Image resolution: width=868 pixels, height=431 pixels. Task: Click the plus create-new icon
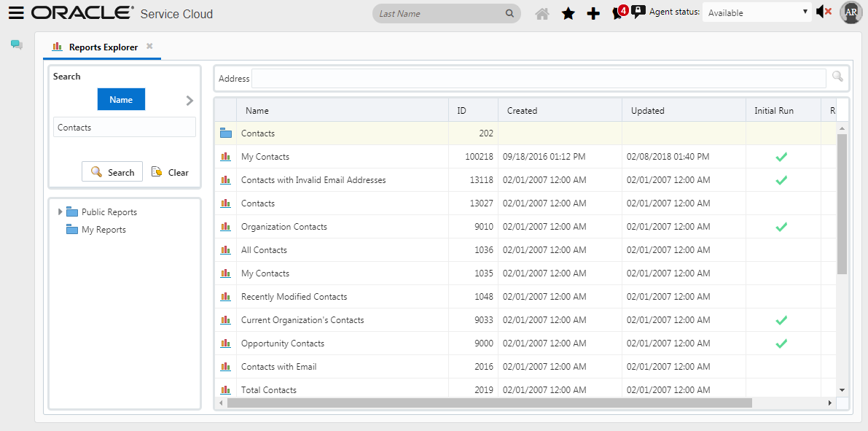click(x=593, y=14)
